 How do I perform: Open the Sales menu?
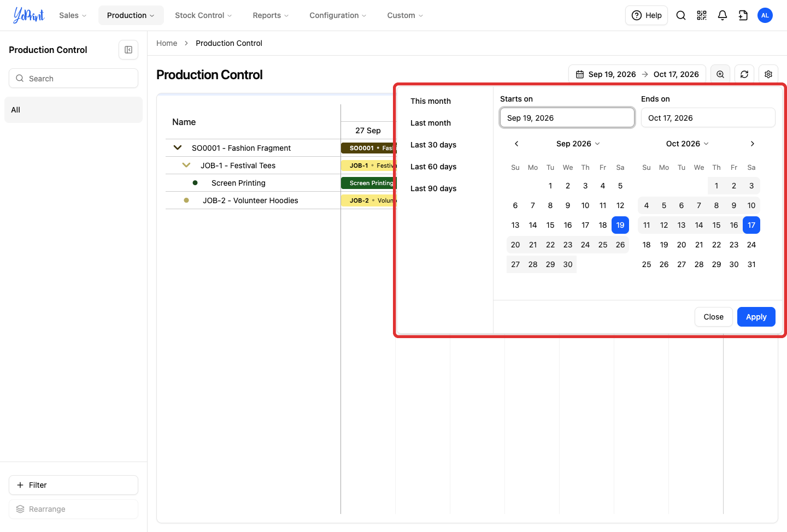pos(73,15)
